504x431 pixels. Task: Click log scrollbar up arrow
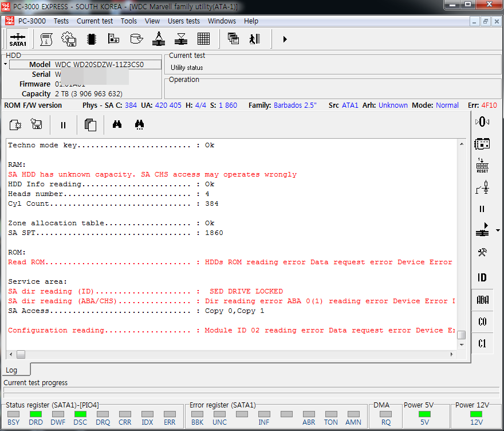[462, 144]
